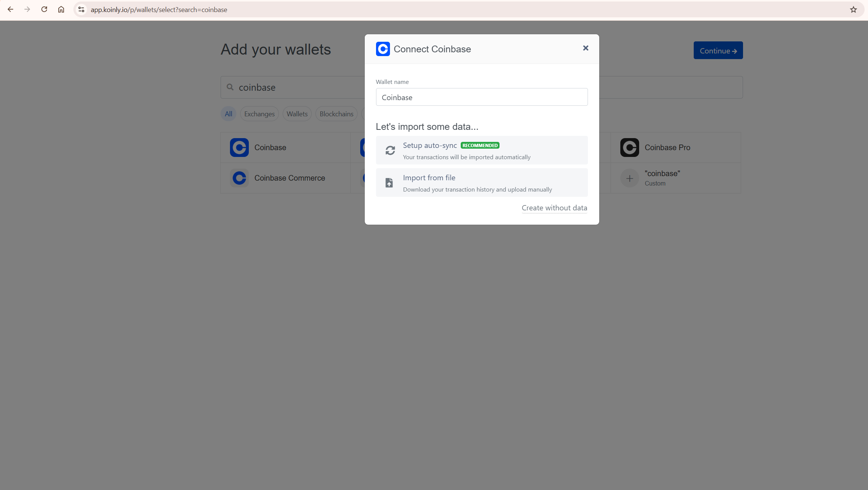
Task: Select the Coinbase Commerce wallet icon
Action: [239, 178]
